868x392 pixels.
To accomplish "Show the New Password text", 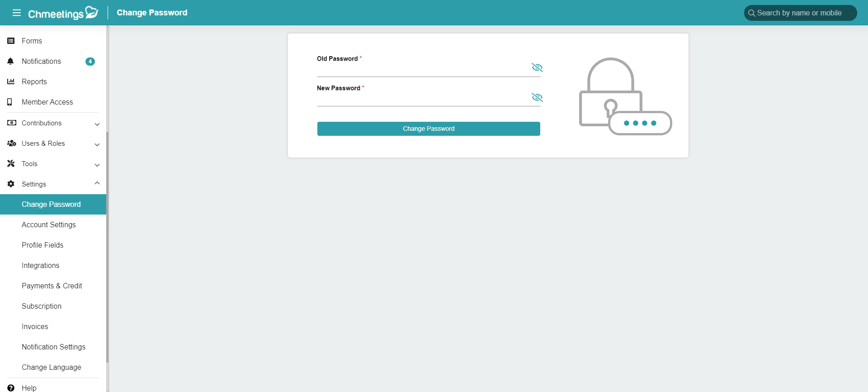I will (537, 97).
